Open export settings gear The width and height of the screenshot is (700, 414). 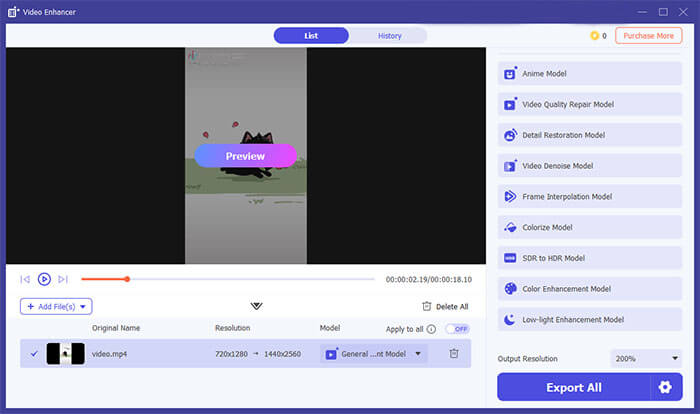tap(665, 387)
